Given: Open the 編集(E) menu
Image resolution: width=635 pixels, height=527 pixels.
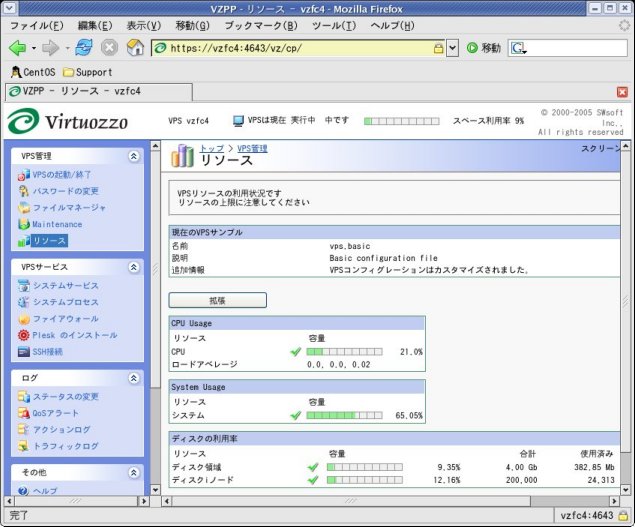Looking at the screenshot, I should point(95,26).
